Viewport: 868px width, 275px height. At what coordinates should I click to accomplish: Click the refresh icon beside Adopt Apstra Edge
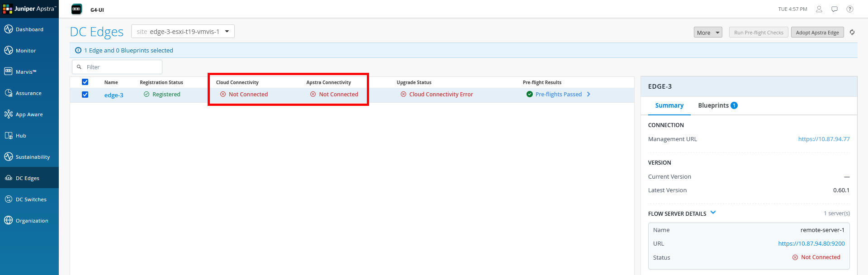pos(852,32)
